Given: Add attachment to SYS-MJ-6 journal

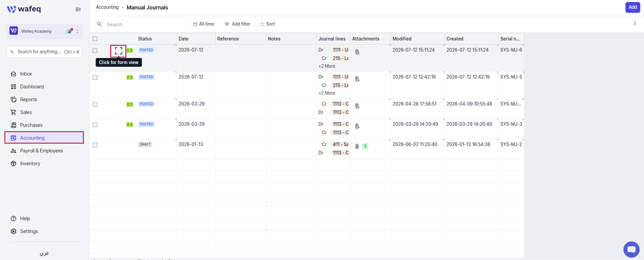Looking at the screenshot, I should (x=358, y=52).
